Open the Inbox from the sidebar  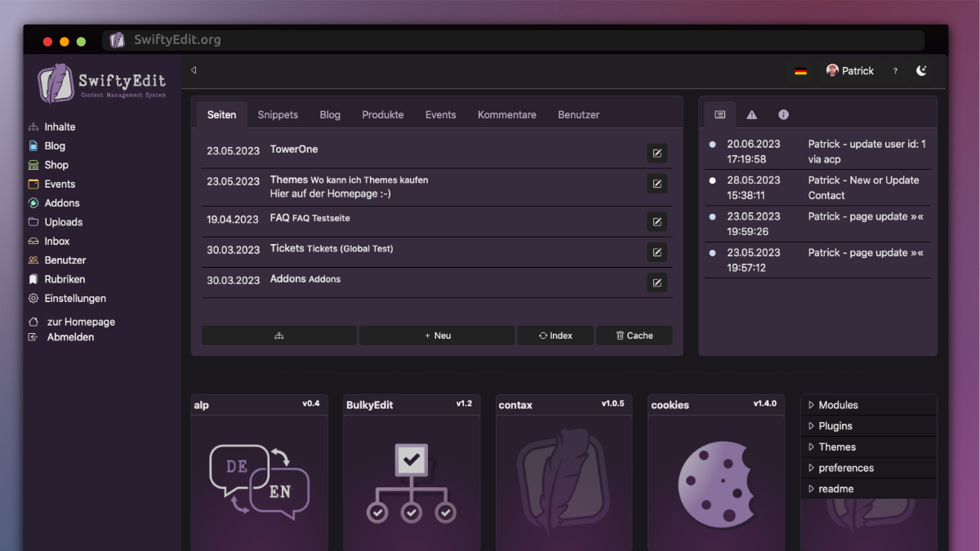(57, 241)
